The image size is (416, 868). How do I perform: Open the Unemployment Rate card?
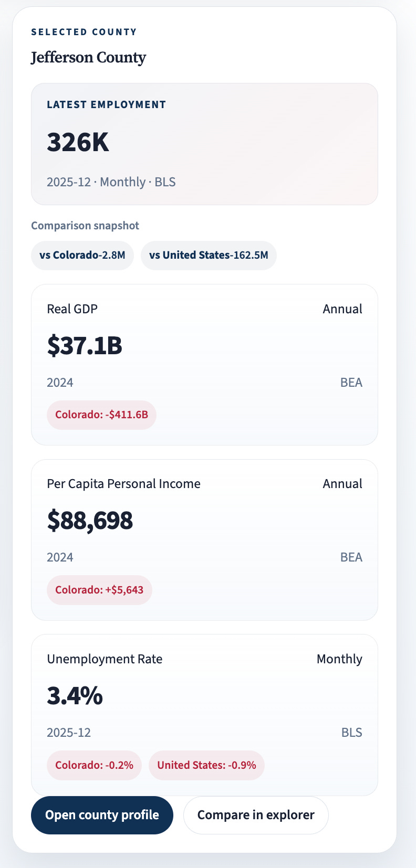tap(204, 715)
